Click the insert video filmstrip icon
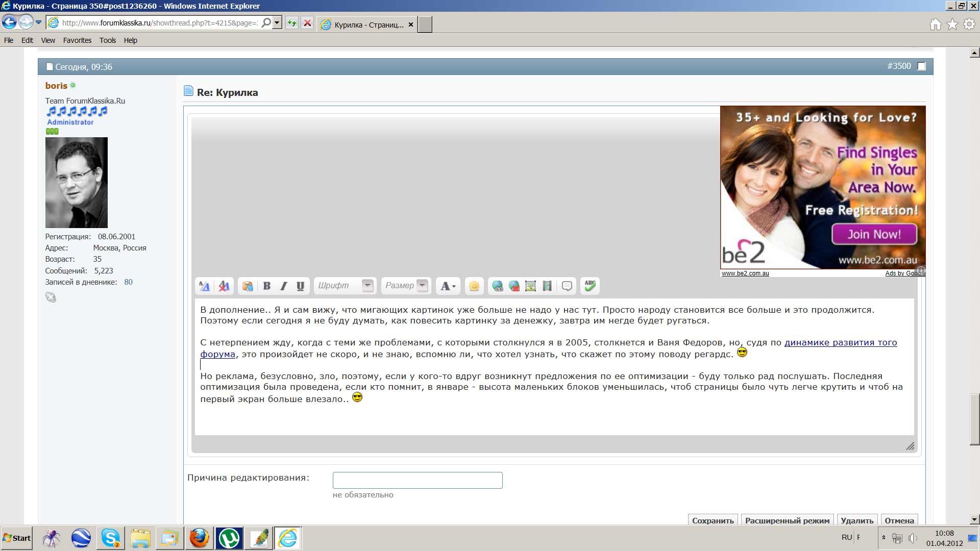 tap(547, 286)
